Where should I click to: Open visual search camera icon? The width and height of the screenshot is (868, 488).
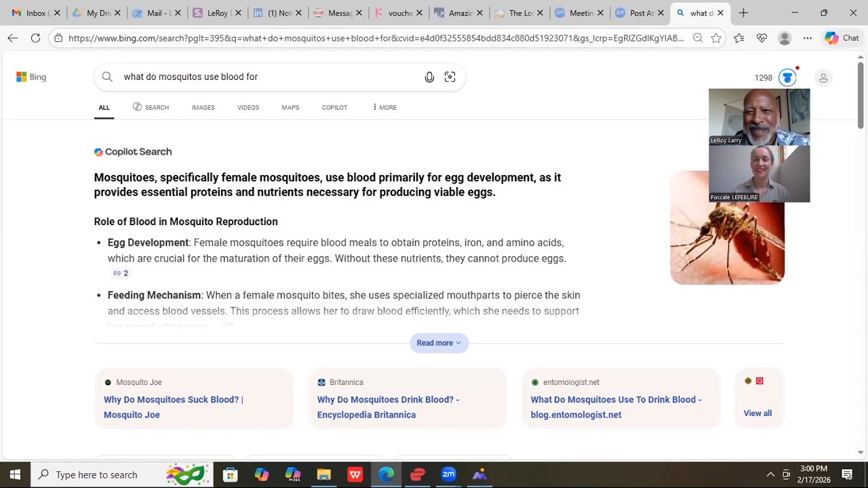pos(450,77)
